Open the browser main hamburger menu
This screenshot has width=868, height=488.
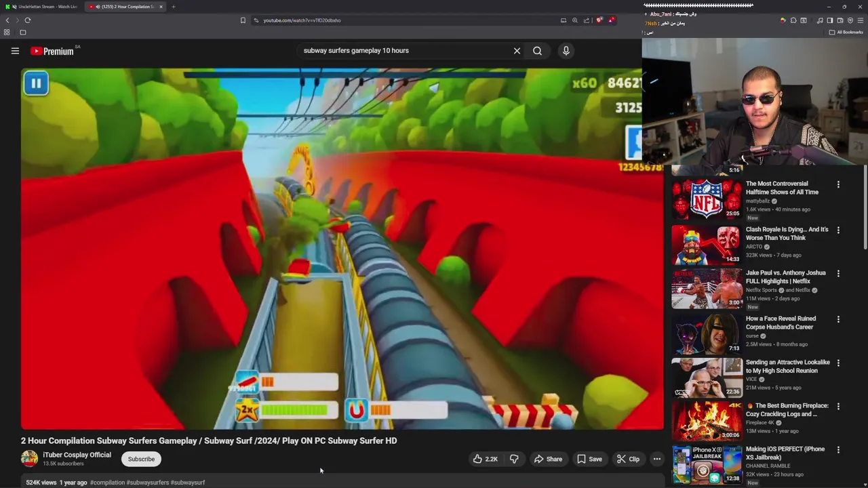point(861,20)
